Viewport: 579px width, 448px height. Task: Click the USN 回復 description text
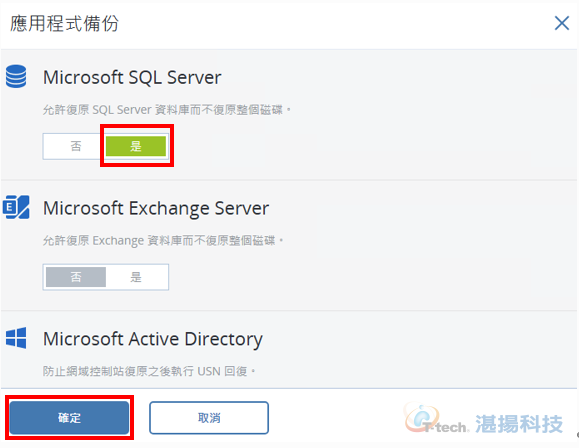pyautogui.click(x=149, y=371)
